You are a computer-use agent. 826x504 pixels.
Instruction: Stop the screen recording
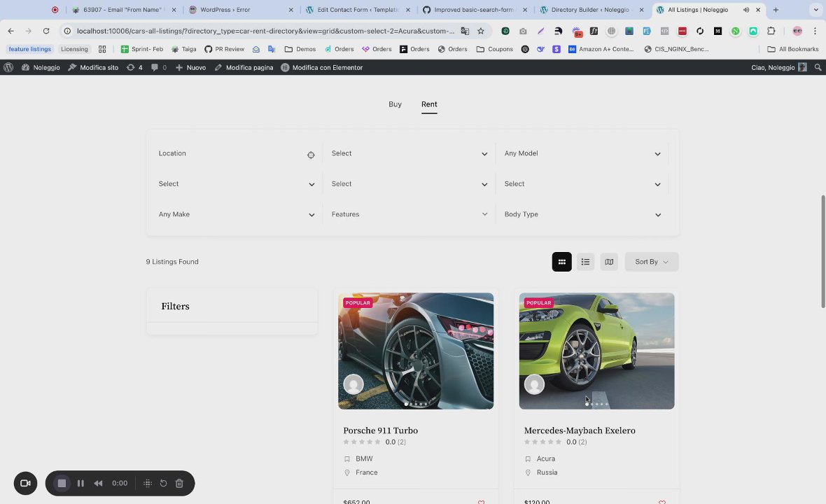(62, 483)
